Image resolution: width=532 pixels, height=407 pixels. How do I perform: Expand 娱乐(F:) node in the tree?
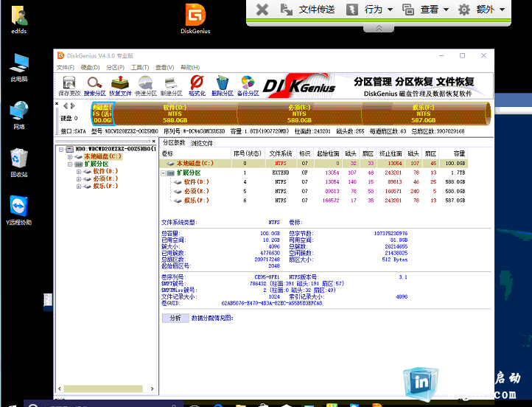pos(79,187)
